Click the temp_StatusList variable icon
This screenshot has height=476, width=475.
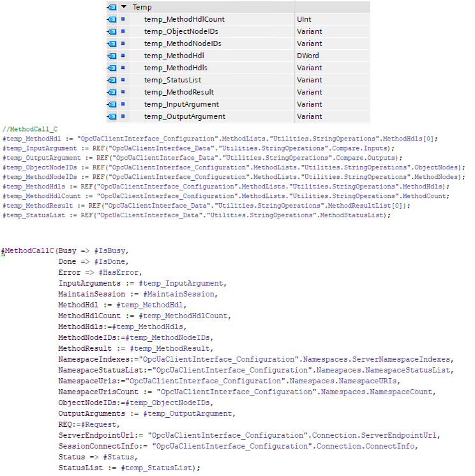click(111, 80)
